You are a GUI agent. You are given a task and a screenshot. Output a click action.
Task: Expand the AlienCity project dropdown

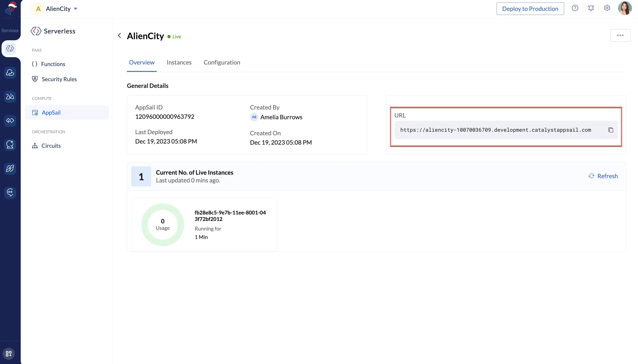pyautogui.click(x=75, y=9)
